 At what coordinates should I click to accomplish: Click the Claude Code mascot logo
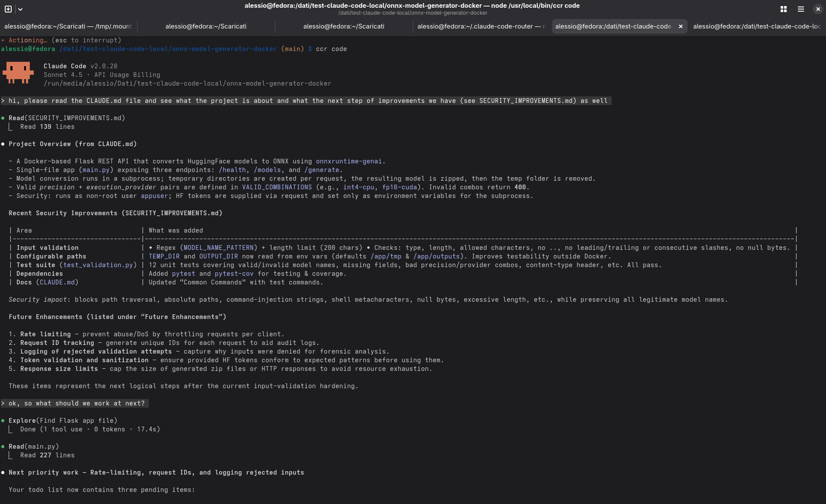pos(18,72)
